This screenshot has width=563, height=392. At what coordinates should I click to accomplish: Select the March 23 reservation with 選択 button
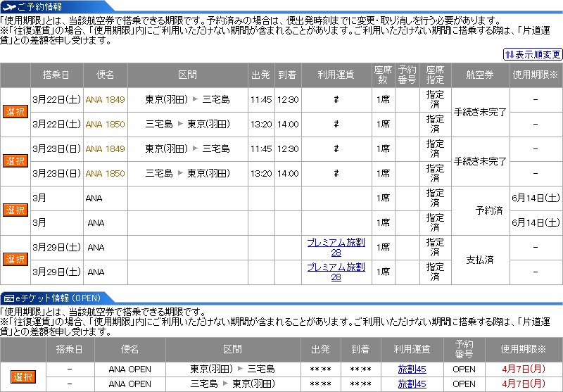[15, 161]
